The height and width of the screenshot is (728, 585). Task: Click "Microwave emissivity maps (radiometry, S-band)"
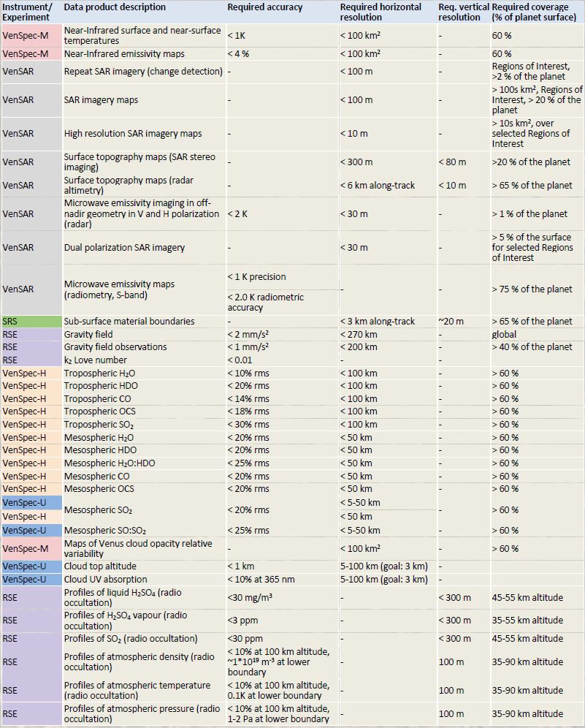(x=119, y=289)
